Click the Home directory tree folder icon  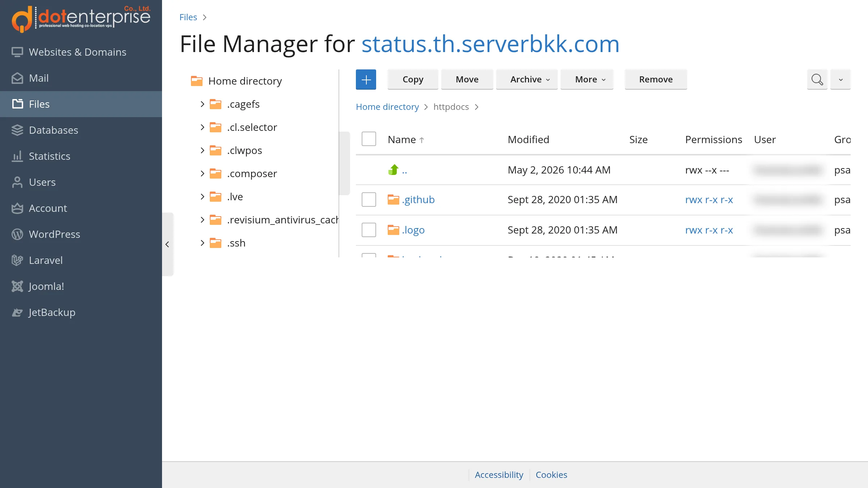point(197,81)
